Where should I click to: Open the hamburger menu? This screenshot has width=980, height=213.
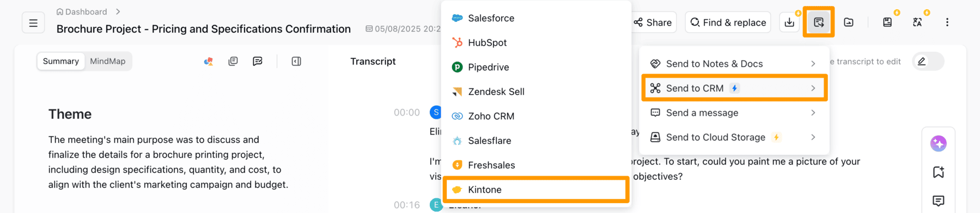[33, 23]
